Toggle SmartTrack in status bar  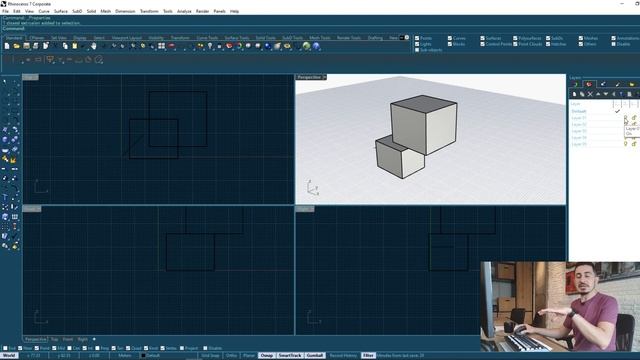290,356
